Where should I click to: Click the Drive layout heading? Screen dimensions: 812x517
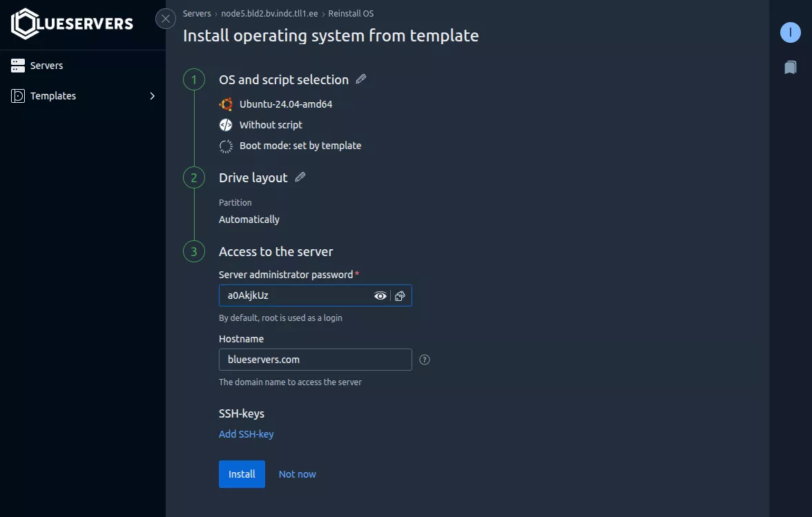point(253,177)
